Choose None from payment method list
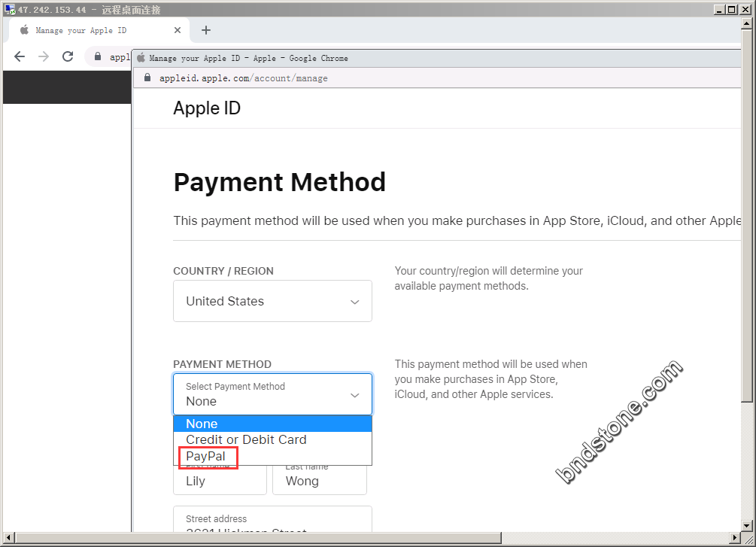756x547 pixels. click(272, 424)
